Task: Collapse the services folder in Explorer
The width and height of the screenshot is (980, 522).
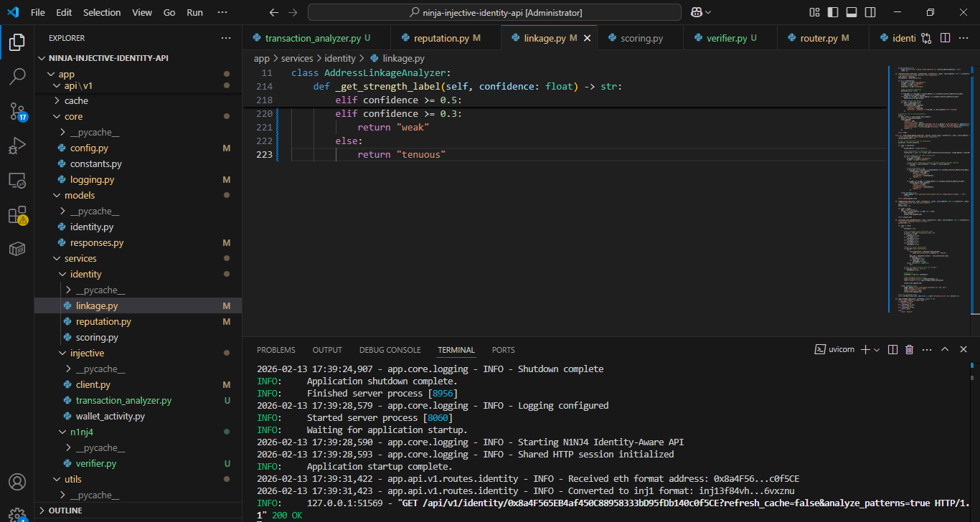Action: 80,258
